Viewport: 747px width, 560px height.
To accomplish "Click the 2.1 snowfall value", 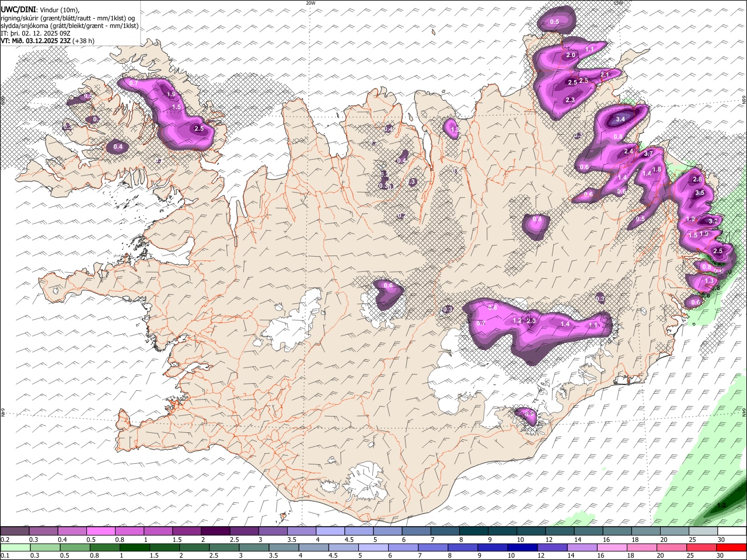I will pyautogui.click(x=605, y=75).
